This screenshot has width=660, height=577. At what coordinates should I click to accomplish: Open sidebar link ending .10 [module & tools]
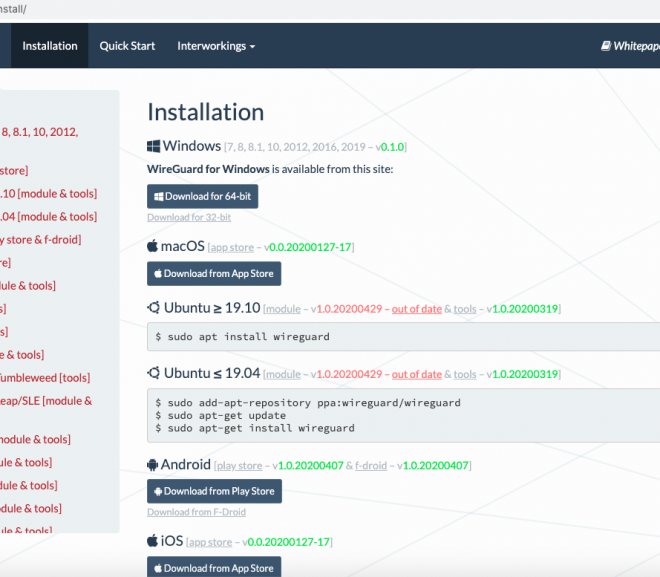point(48,194)
